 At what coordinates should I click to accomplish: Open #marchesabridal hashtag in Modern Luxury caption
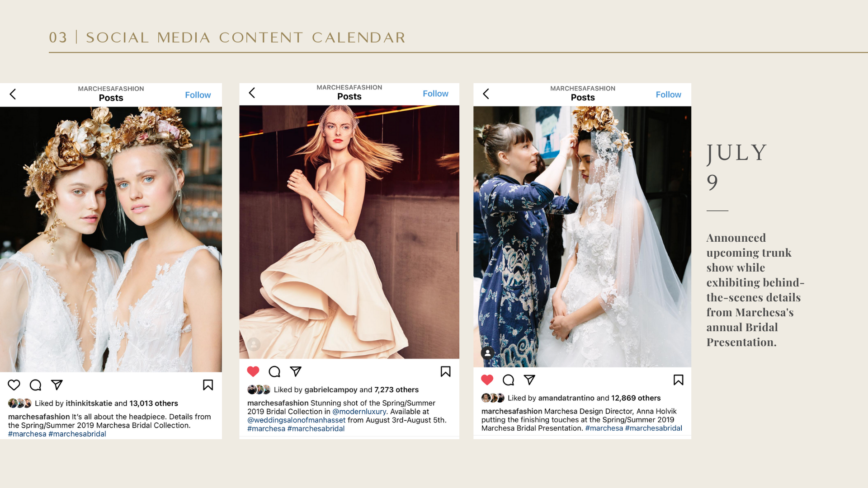tap(316, 428)
